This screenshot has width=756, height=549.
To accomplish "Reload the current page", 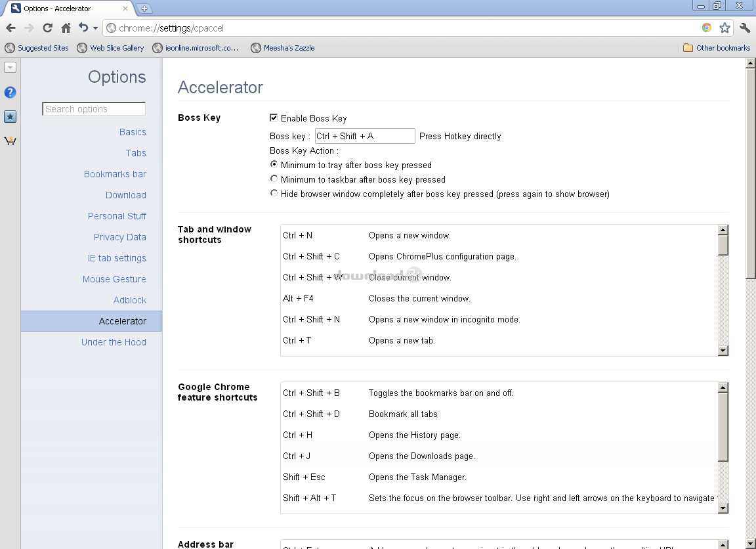I will (x=47, y=28).
